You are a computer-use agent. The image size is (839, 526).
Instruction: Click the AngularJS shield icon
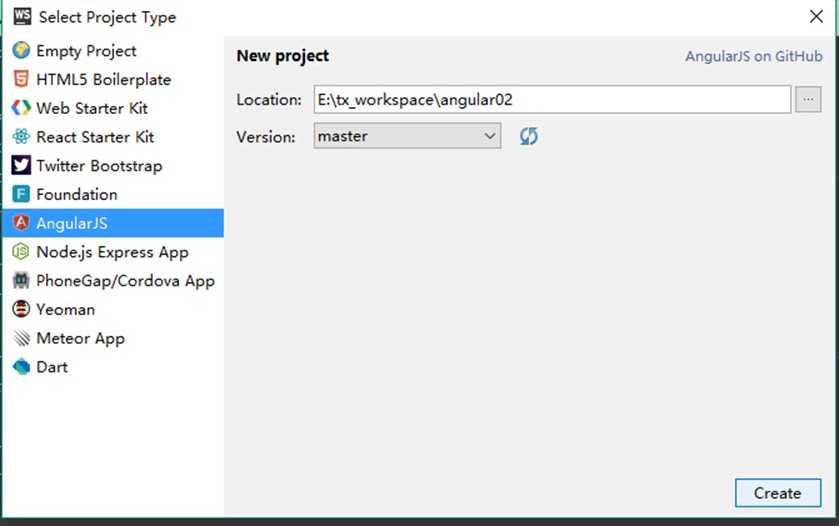click(x=21, y=223)
